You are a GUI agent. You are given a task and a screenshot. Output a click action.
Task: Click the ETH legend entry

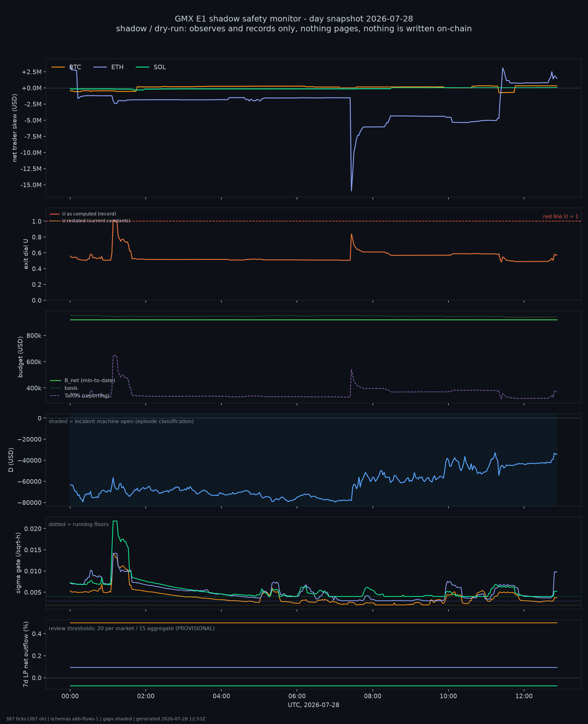click(x=108, y=67)
